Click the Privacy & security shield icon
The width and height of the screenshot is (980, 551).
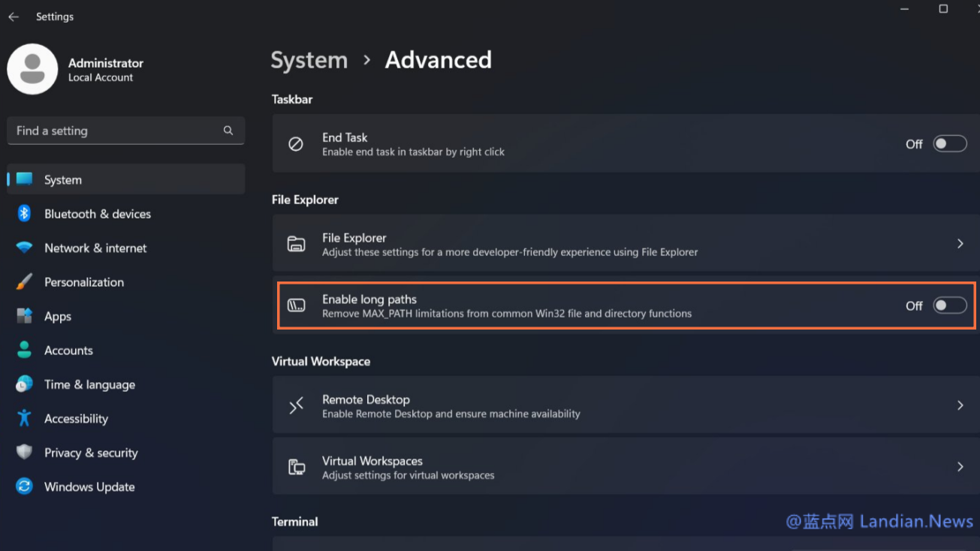click(24, 452)
